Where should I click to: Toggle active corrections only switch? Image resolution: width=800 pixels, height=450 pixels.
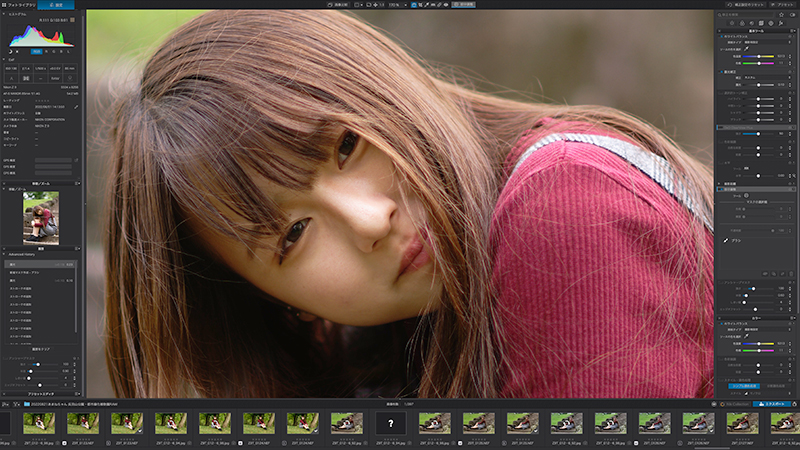tap(792, 15)
